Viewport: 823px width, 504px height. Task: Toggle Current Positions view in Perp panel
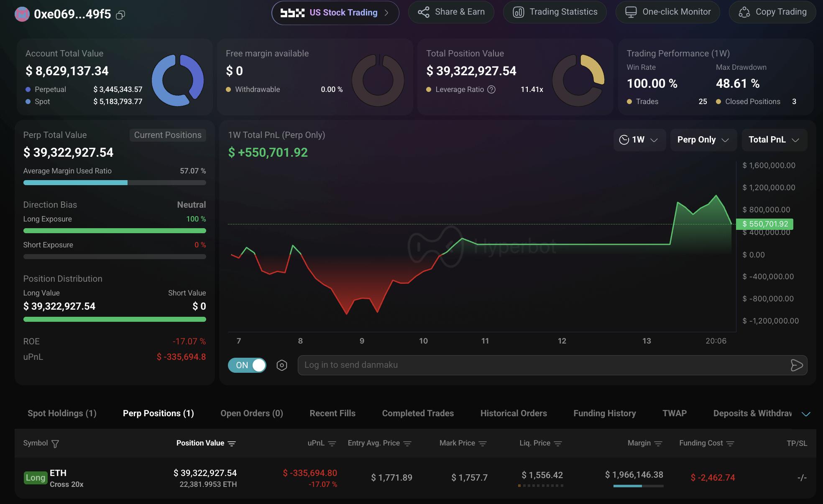(x=168, y=135)
